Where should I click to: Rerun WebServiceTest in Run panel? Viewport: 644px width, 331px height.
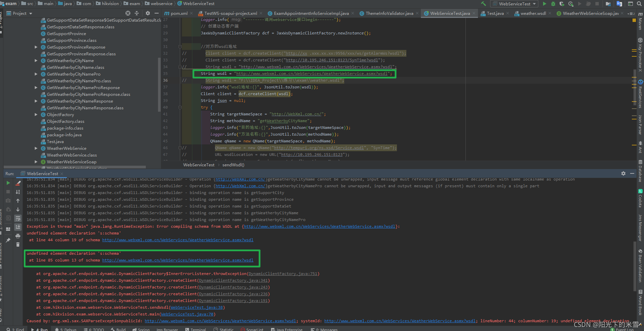[8, 183]
